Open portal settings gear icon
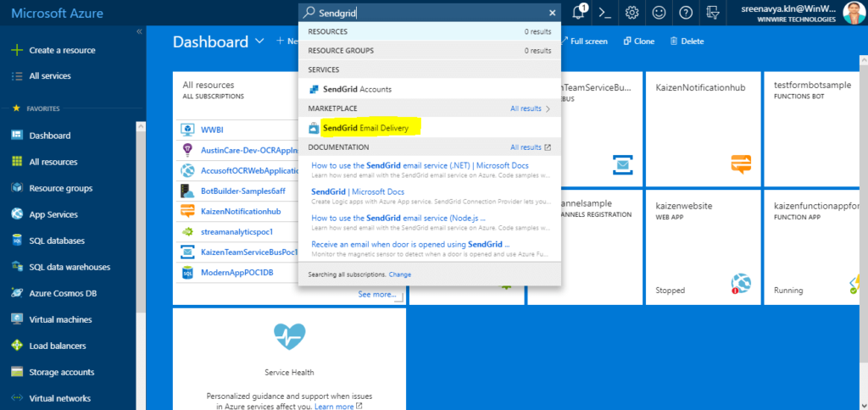This screenshot has height=410, width=868. pyautogui.click(x=632, y=13)
